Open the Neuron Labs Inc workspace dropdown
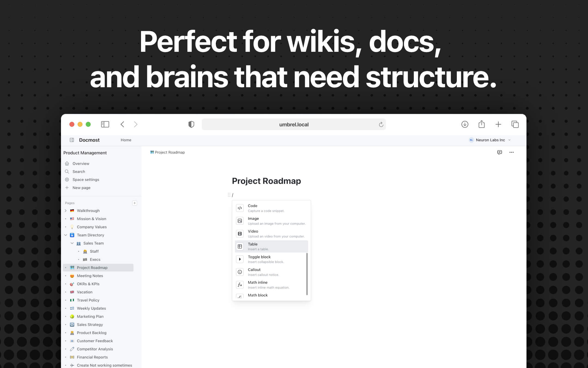The height and width of the screenshot is (368, 588). (490, 140)
